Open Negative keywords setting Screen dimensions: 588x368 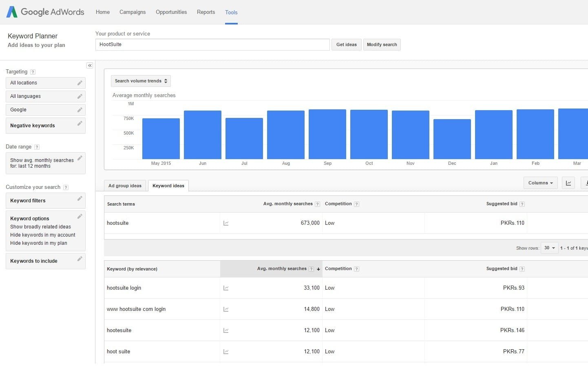[x=46, y=126]
